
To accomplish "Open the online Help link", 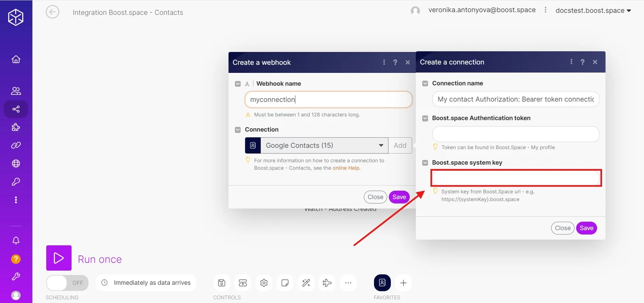I will coord(346,168).
